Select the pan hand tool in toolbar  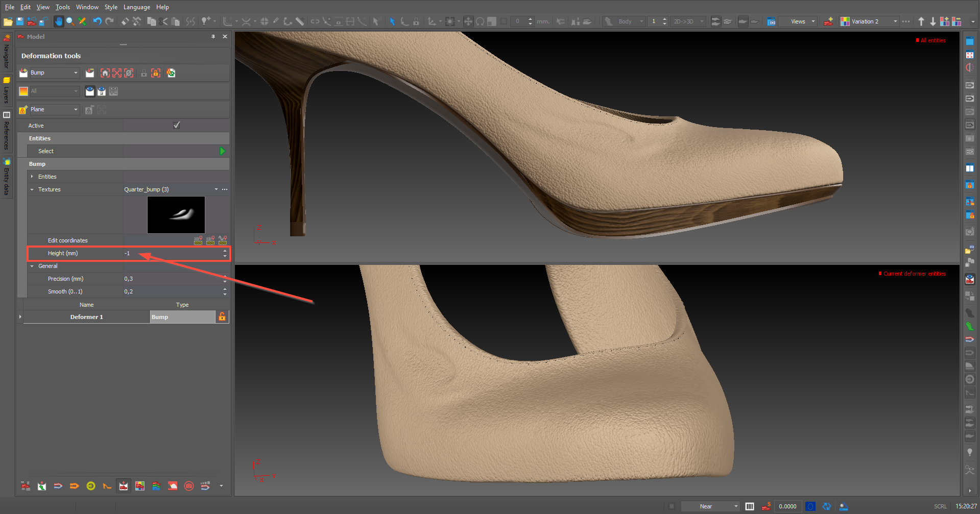tap(59, 21)
